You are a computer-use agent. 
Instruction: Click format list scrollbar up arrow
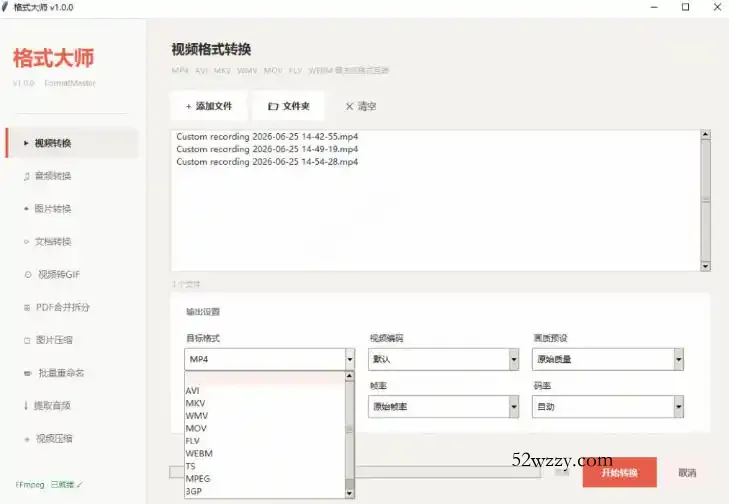point(350,376)
